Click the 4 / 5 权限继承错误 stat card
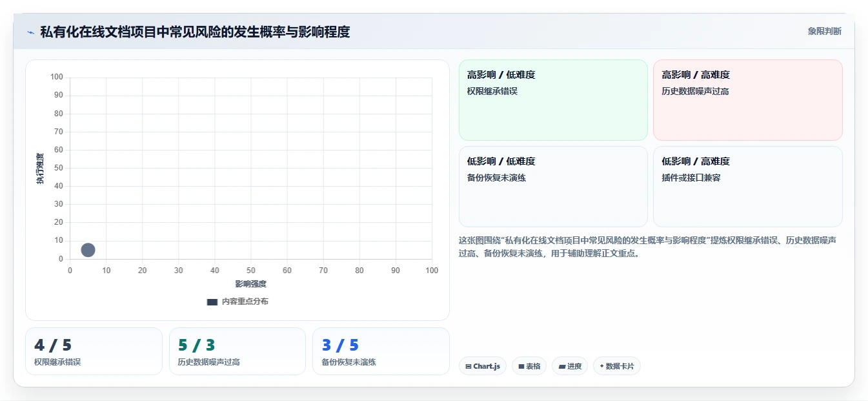The height and width of the screenshot is (401, 868). click(94, 351)
